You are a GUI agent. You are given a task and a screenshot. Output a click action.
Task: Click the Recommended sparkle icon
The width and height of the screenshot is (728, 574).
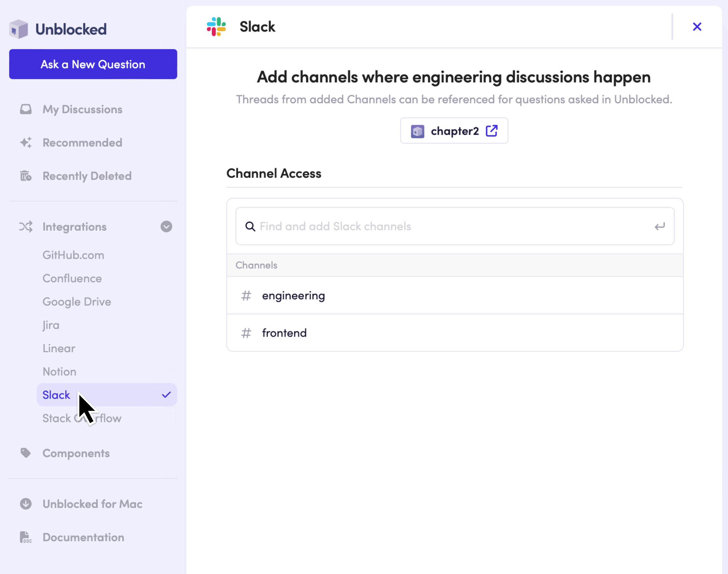(x=26, y=142)
